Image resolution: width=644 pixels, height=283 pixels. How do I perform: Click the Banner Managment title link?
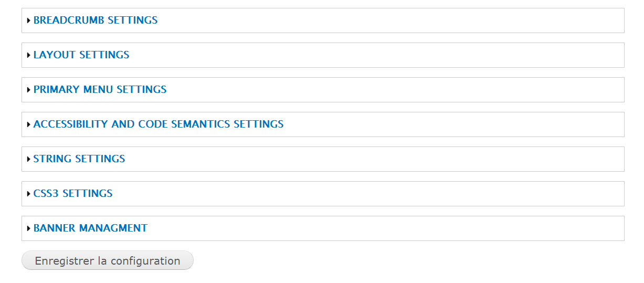click(90, 228)
